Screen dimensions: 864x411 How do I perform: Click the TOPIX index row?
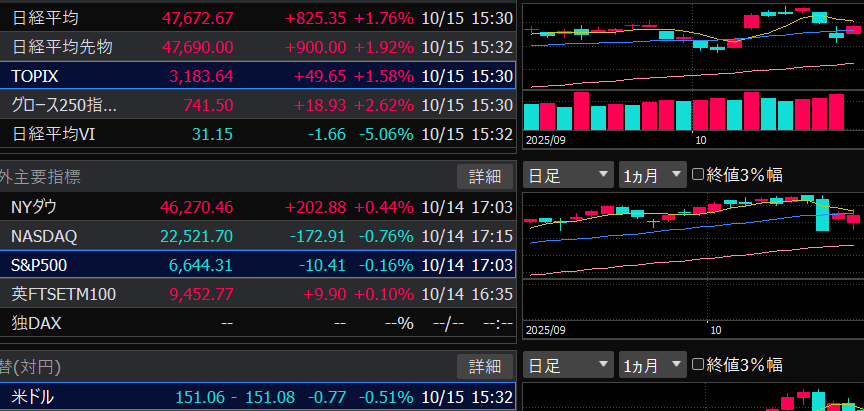coord(257,76)
